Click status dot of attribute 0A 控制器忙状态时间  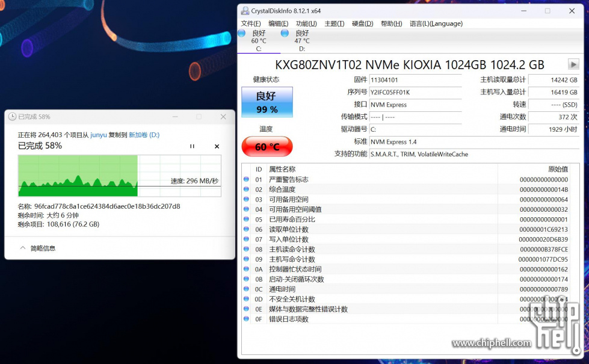click(x=247, y=269)
